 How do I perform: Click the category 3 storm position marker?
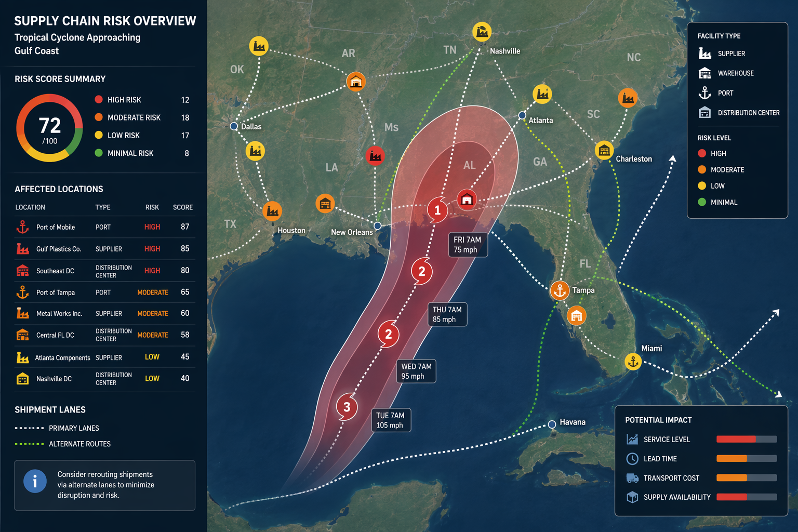(x=347, y=407)
